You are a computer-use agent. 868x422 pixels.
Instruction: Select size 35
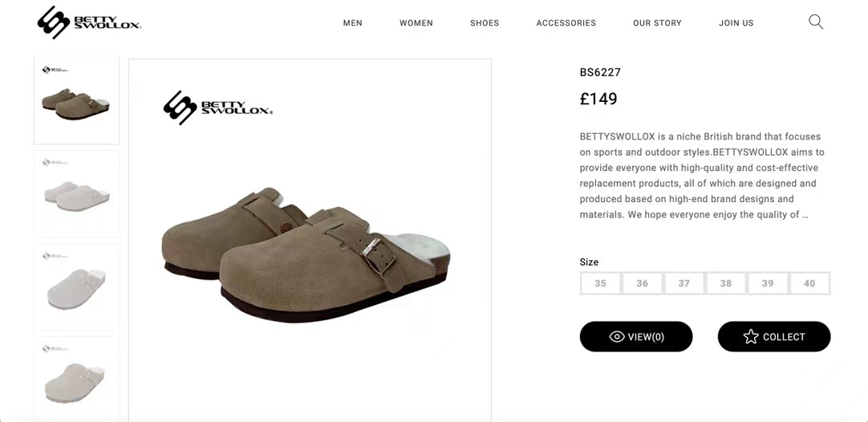pyautogui.click(x=601, y=283)
